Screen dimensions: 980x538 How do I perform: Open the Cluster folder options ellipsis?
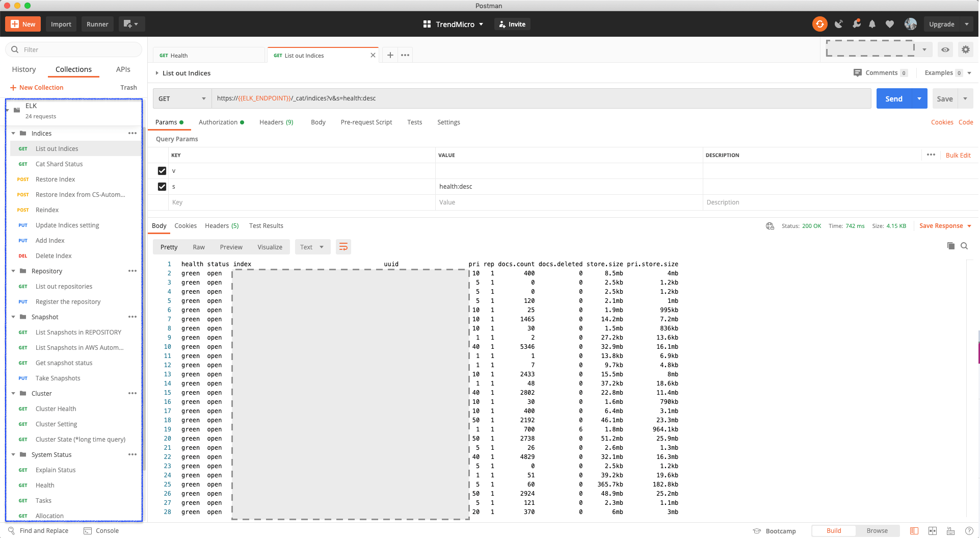[x=133, y=393]
